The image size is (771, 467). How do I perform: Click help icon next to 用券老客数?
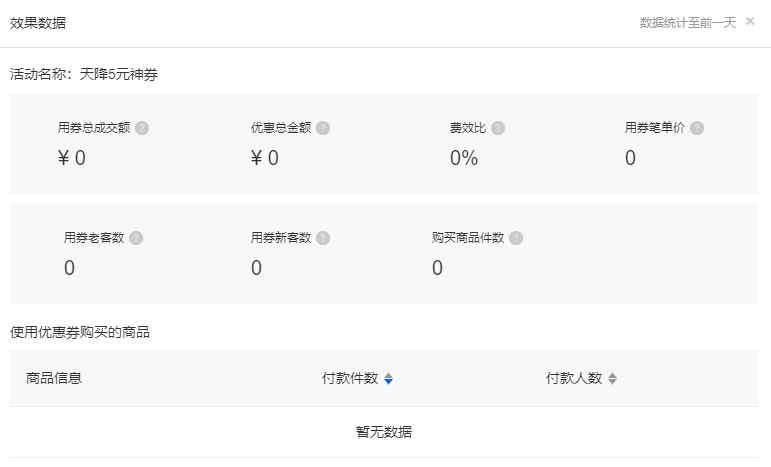[x=136, y=238]
